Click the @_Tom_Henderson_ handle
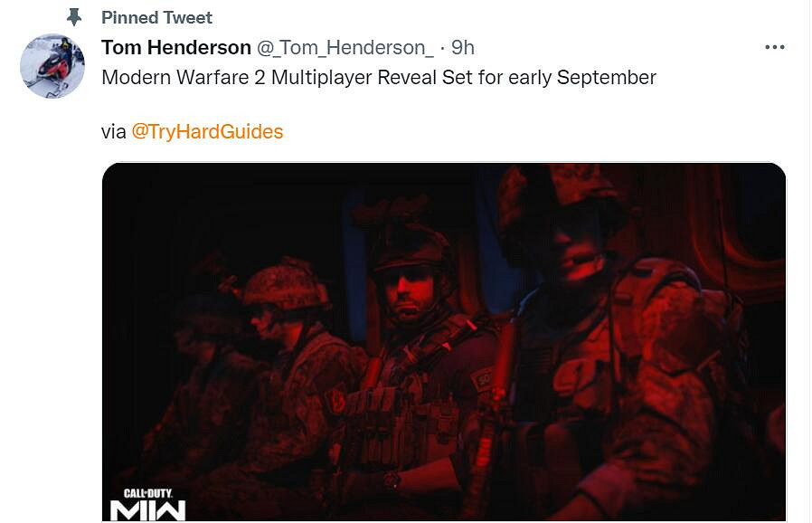The image size is (812, 523). point(345,48)
